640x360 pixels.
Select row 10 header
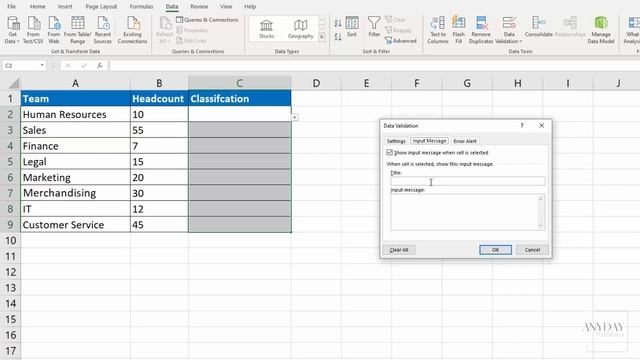click(10, 240)
